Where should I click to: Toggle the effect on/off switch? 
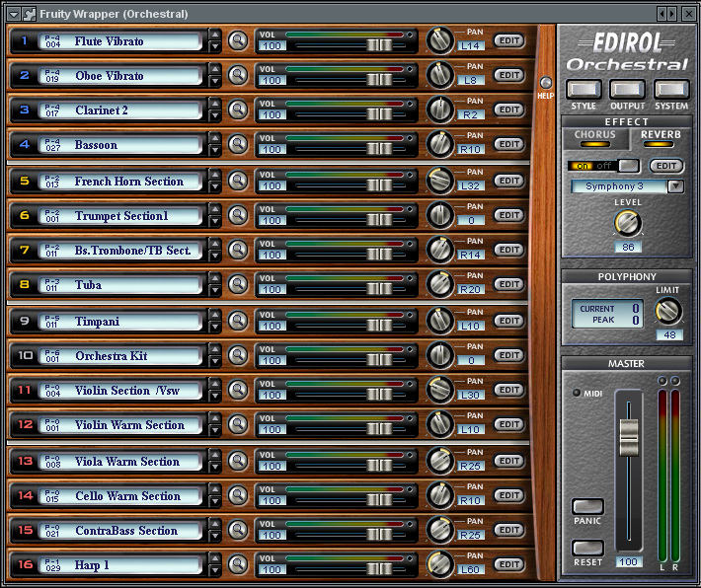603,166
